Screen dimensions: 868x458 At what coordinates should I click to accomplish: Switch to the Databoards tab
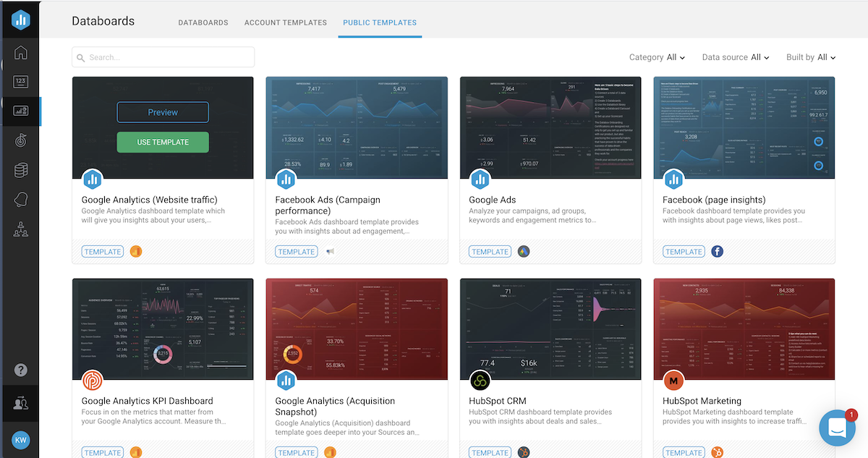(x=203, y=22)
